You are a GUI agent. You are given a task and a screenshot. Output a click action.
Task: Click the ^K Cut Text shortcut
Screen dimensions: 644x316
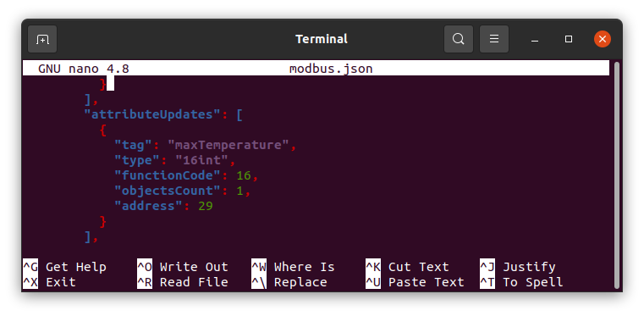coord(407,267)
